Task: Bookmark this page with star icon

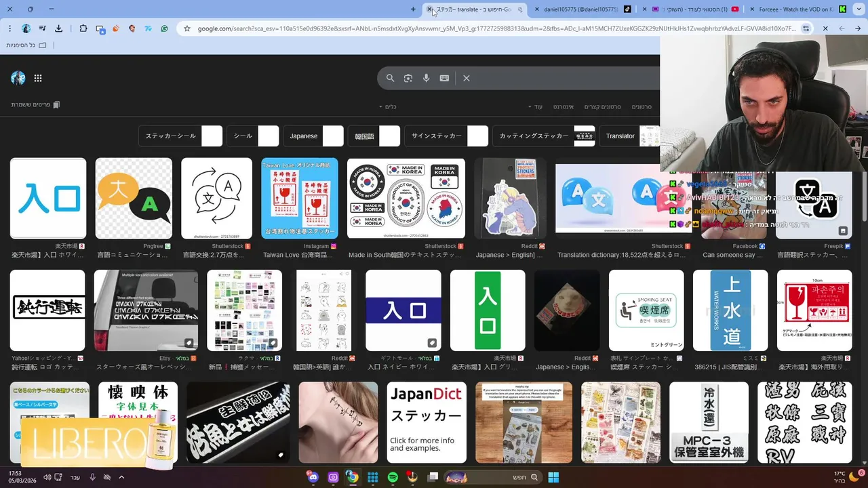Action: [x=187, y=28]
